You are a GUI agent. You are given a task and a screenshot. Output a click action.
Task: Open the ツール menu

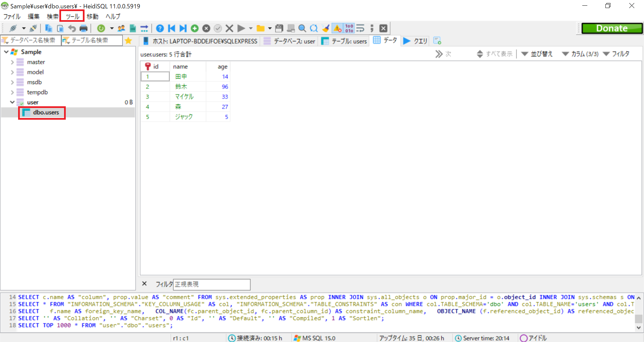coord(72,16)
